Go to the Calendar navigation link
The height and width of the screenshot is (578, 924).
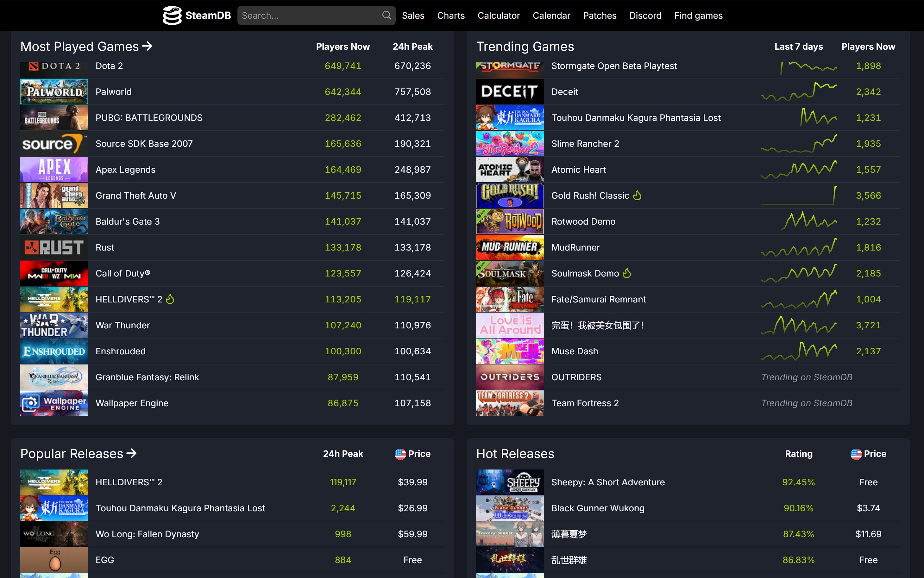click(x=551, y=15)
